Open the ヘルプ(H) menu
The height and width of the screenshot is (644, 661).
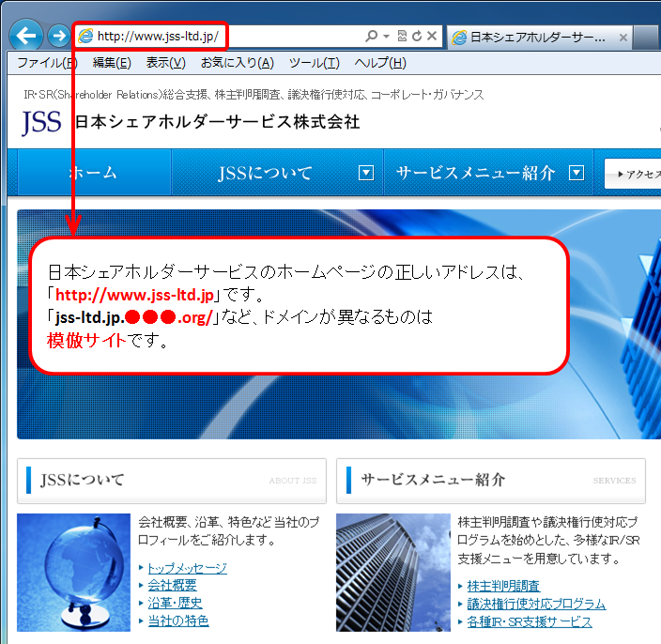coord(380,63)
